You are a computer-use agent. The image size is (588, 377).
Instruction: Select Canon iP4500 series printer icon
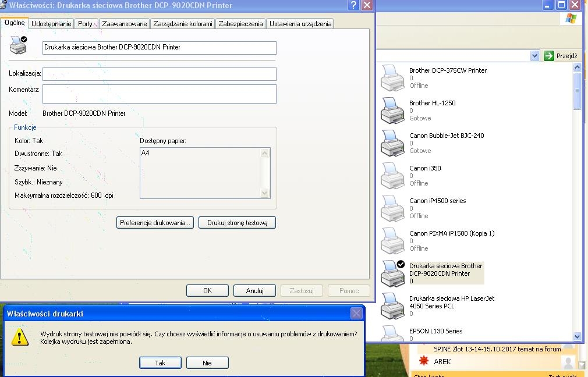pos(392,208)
